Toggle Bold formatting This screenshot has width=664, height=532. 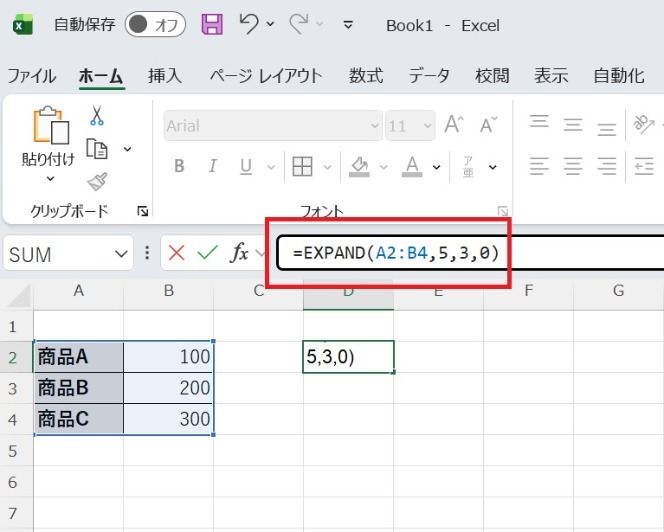[x=179, y=166]
